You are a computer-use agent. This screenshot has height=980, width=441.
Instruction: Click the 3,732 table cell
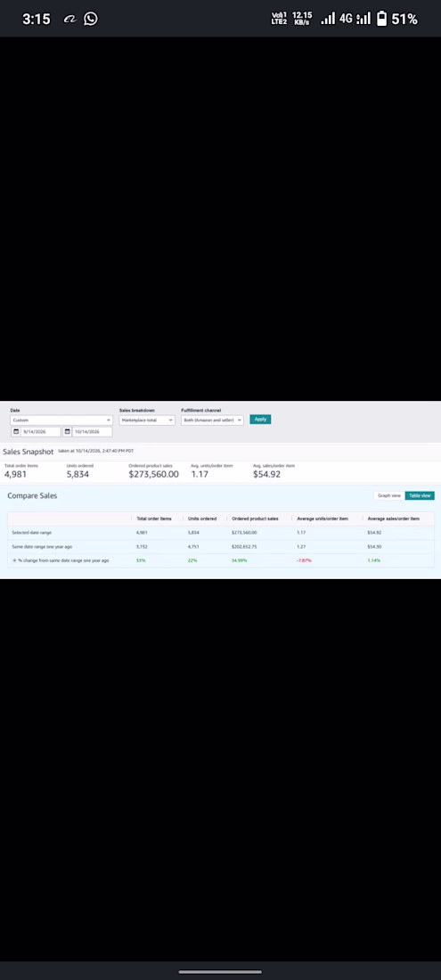click(x=142, y=547)
